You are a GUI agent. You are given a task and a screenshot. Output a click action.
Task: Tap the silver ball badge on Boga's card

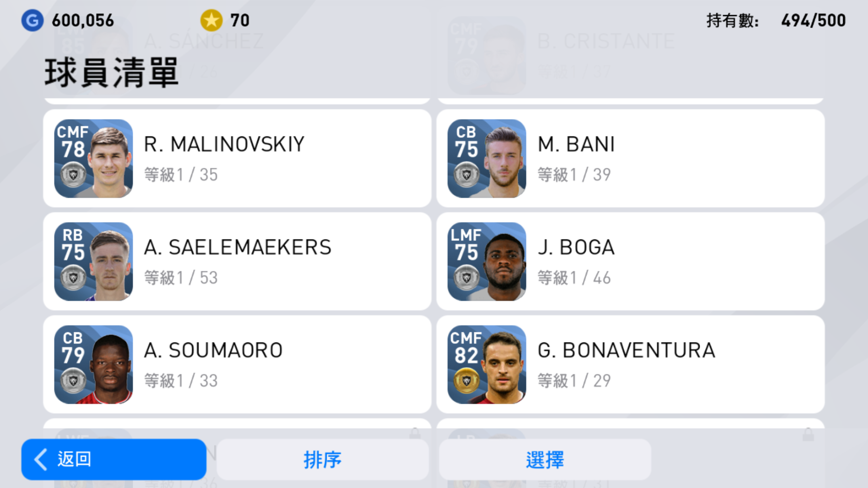coord(467,278)
